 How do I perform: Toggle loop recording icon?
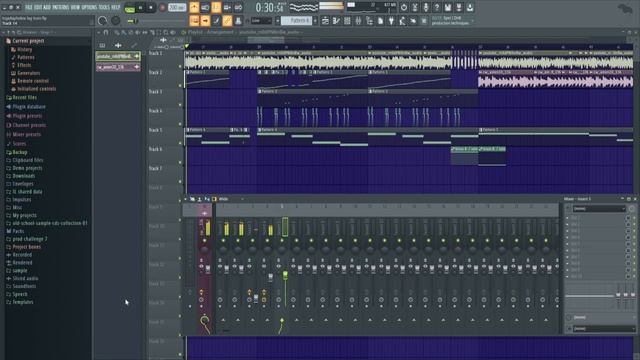pos(238,7)
